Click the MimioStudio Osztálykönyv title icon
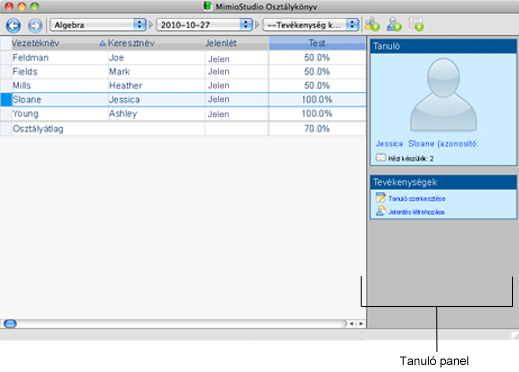The image size is (519, 372). (208, 6)
